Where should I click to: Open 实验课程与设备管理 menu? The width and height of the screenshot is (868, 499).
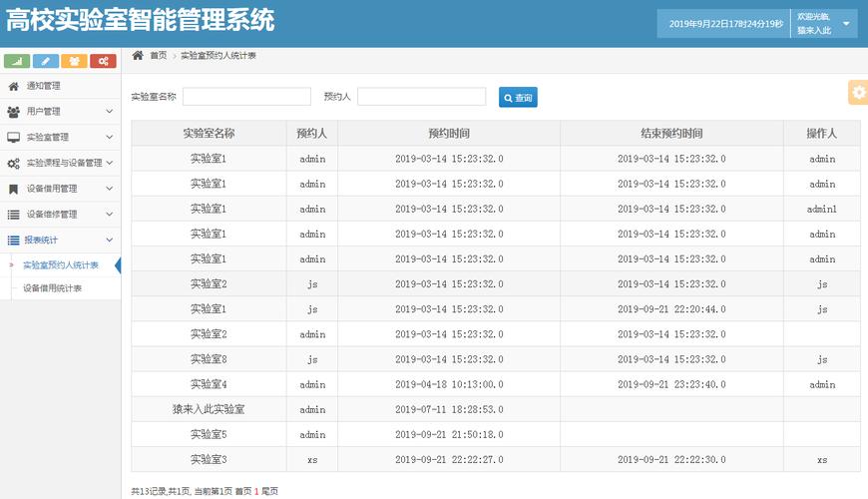pos(60,163)
